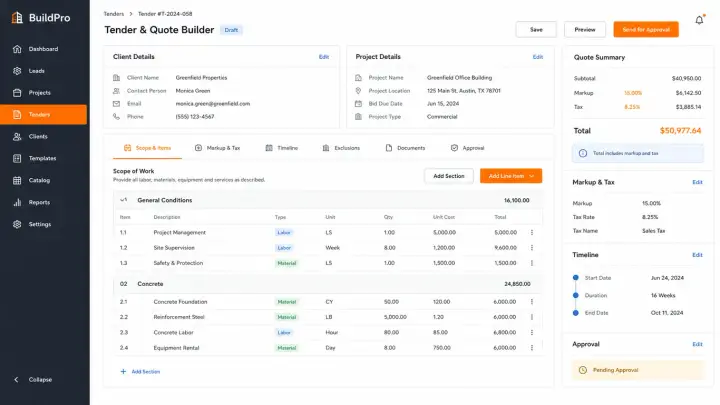Click info icon in total includes notice

[583, 153]
